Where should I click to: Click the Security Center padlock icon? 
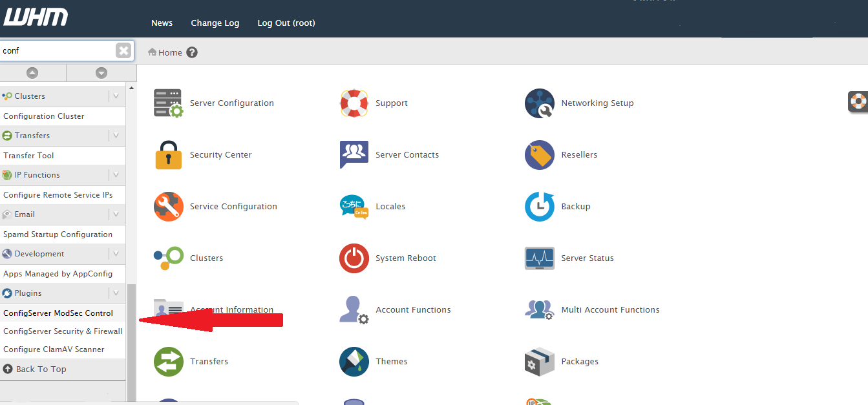click(168, 155)
